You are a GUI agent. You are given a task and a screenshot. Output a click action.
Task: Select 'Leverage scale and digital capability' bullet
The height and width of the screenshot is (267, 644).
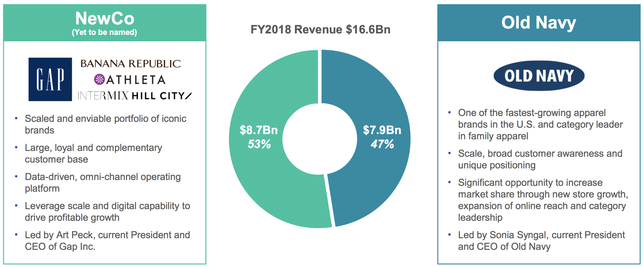click(x=107, y=211)
